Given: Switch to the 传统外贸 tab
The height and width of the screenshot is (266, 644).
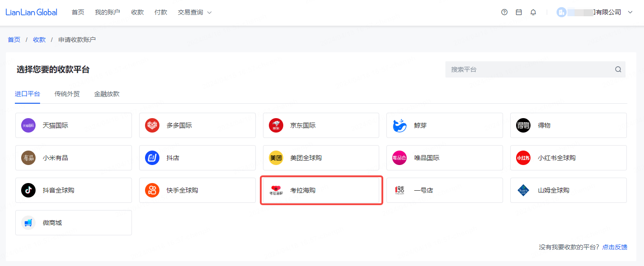Looking at the screenshot, I should pyautogui.click(x=67, y=94).
